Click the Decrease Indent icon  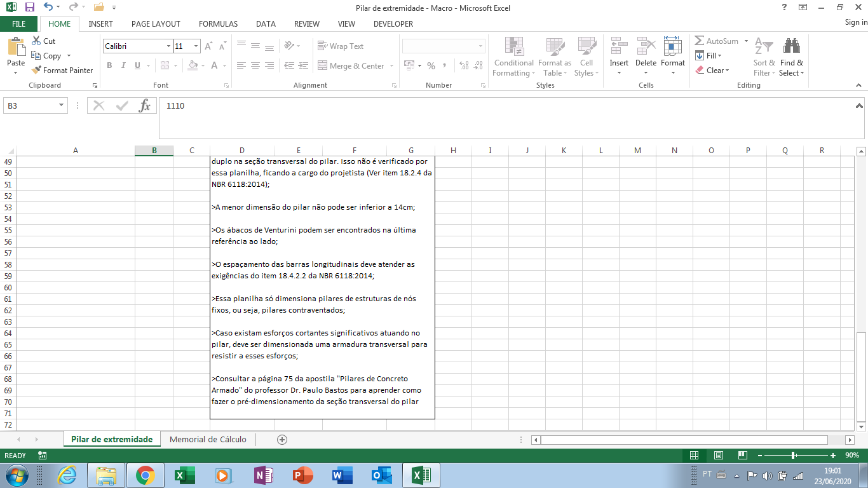289,65
